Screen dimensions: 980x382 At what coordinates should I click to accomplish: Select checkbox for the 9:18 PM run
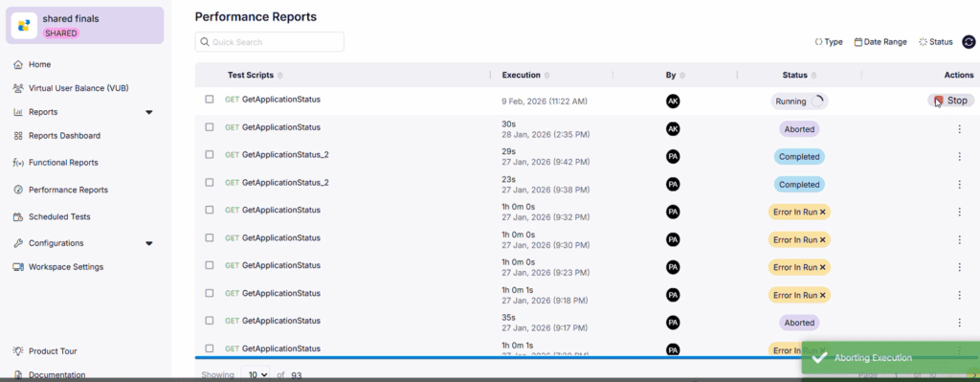(210, 293)
